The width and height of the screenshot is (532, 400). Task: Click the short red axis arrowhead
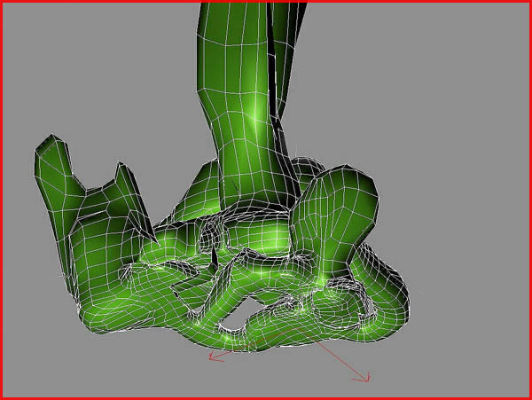pos(212,357)
